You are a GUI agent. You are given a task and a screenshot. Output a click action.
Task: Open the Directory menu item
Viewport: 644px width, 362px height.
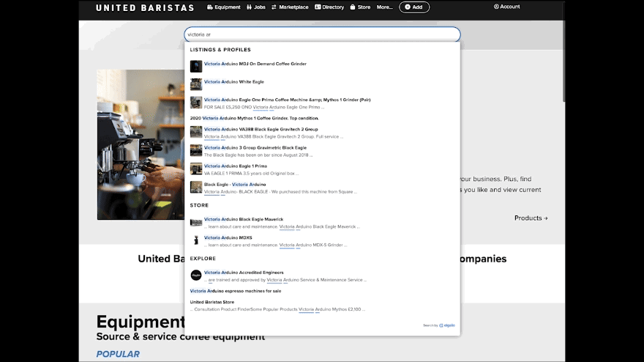[329, 7]
